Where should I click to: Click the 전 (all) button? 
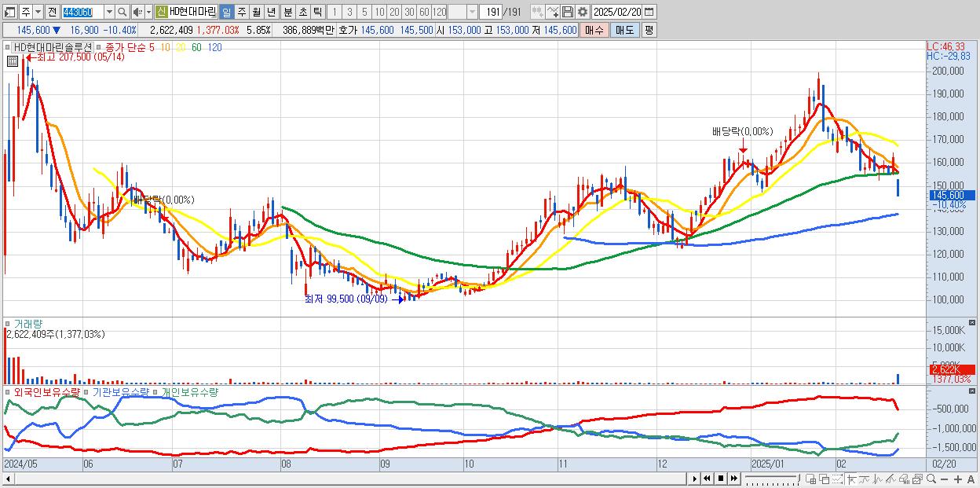point(52,12)
